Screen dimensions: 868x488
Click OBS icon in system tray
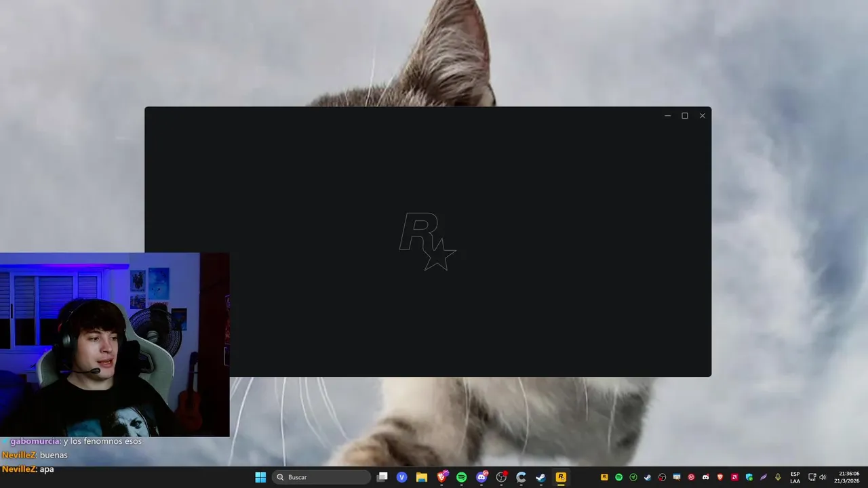tap(663, 477)
